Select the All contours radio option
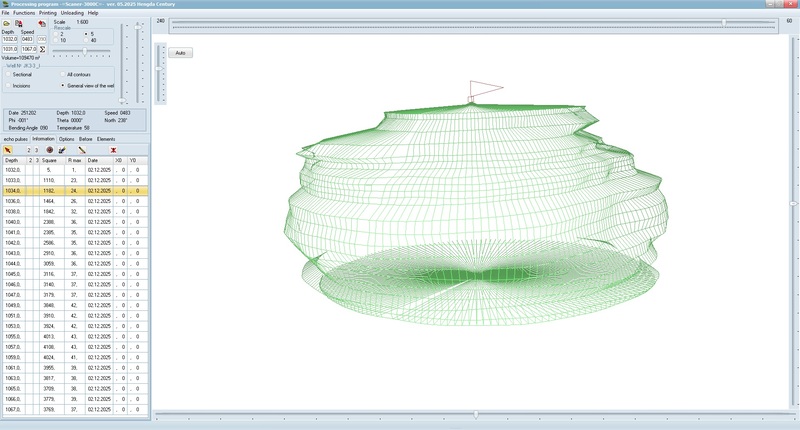The image size is (800, 430). pos(62,74)
